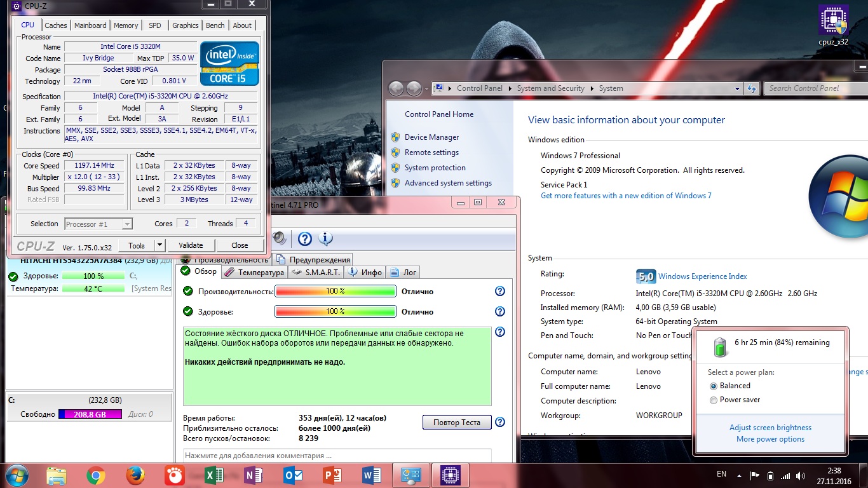Open the S.M.A.R.T. tab
Viewport: 868px width, 488px height.
coord(316,272)
